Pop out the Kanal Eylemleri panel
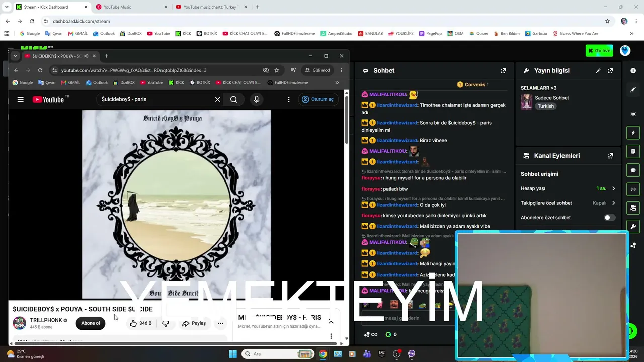 click(610, 156)
